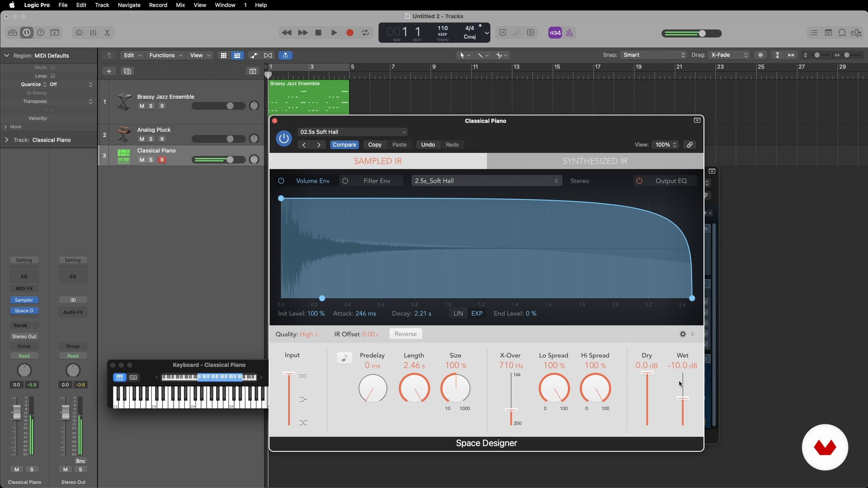Screen dimensions: 868x488
Task: Open the Snap Smart dropdown
Action: pyautogui.click(x=654, y=55)
